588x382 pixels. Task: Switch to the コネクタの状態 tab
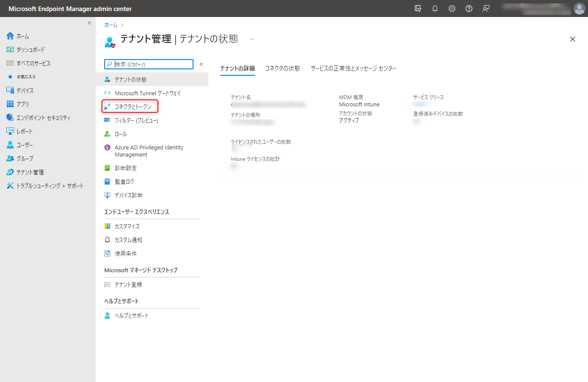point(282,68)
